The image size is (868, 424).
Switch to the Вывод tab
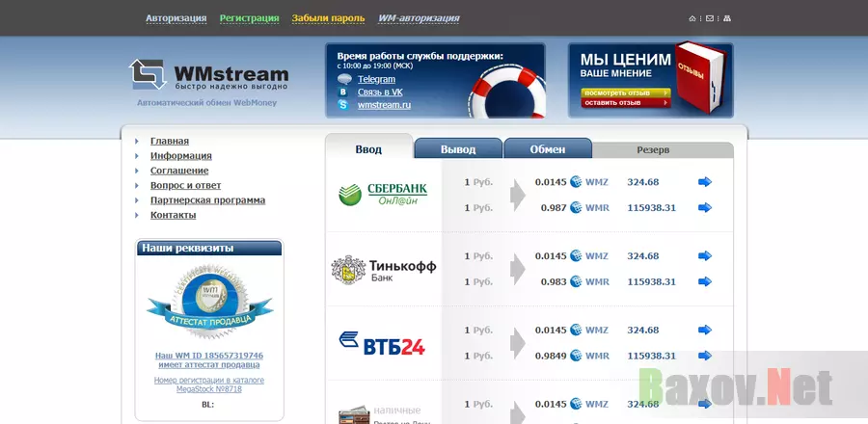(458, 149)
